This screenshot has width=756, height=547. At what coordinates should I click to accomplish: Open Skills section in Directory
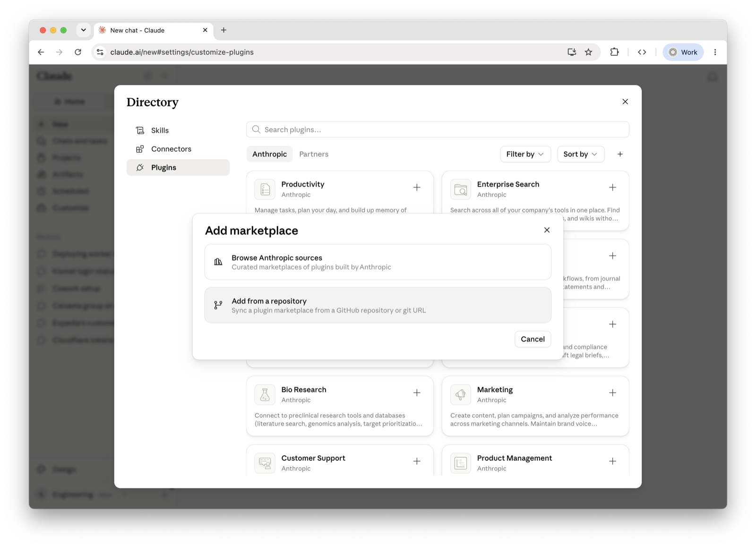178,130
